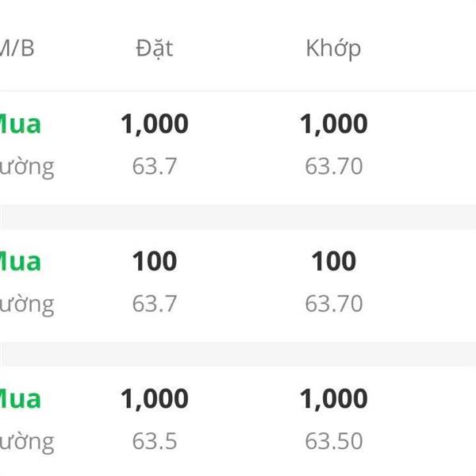Select the Khớp price 63.50
Image resolution: width=476 pixels, height=476 pixels.
coord(334,441)
